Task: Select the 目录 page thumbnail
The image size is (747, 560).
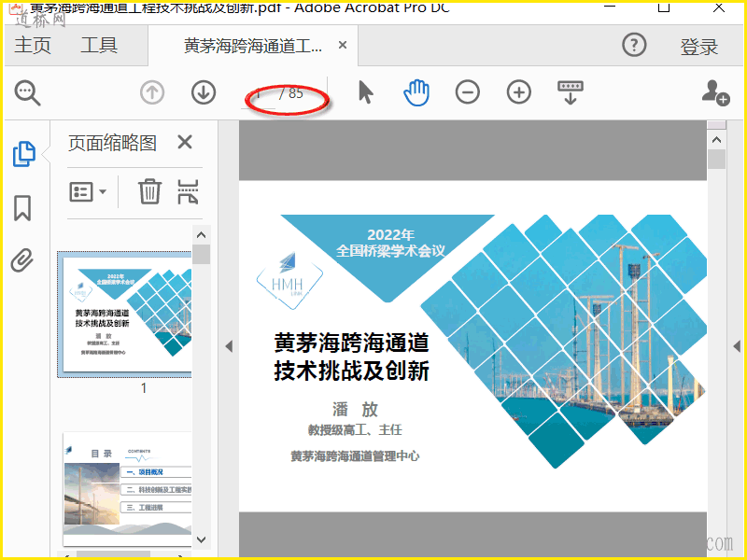Action: point(127,489)
